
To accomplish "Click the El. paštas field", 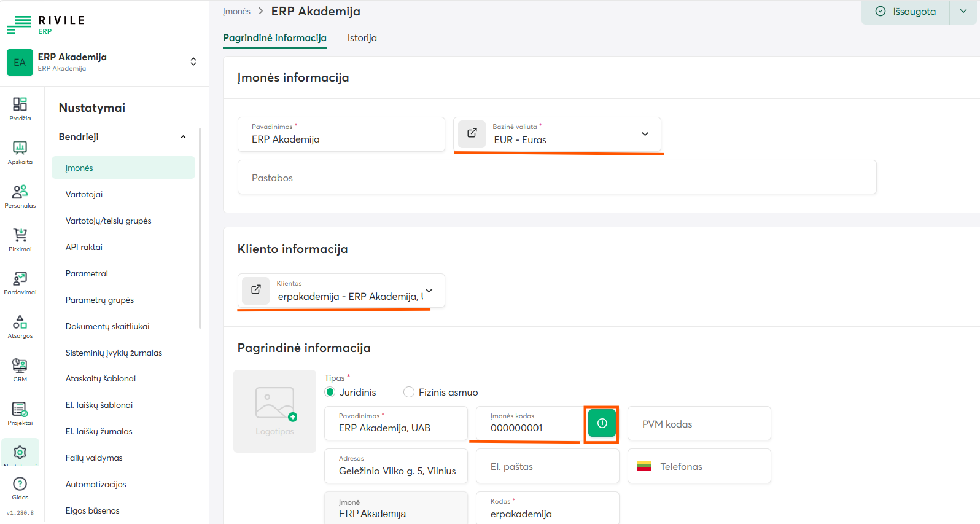I will coord(548,466).
